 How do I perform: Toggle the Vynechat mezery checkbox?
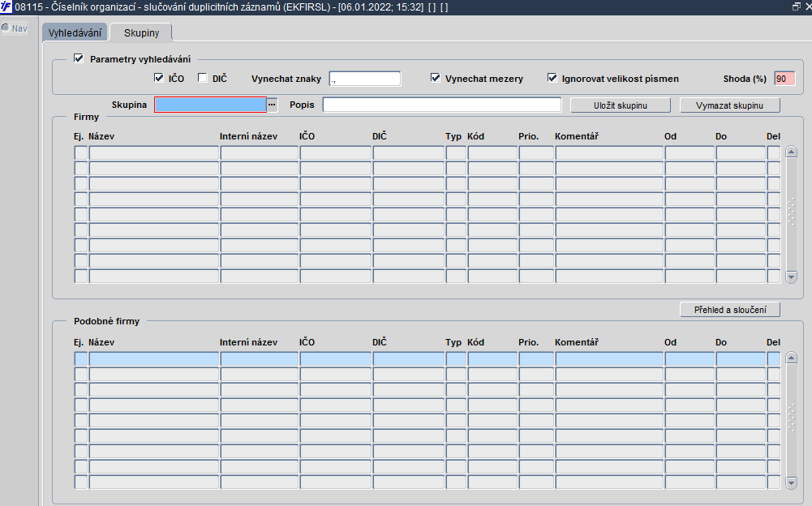tap(436, 78)
